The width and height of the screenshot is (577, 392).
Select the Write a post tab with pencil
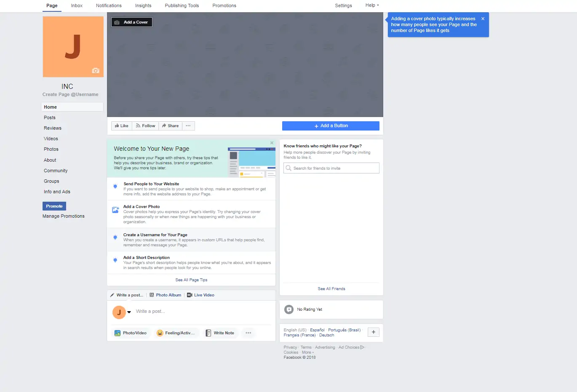127,295
